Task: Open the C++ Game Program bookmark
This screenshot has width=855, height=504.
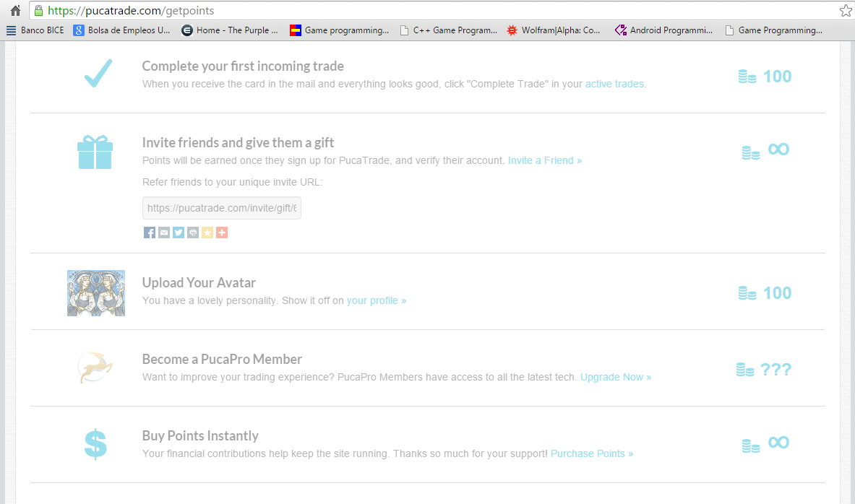Action: 448,30
